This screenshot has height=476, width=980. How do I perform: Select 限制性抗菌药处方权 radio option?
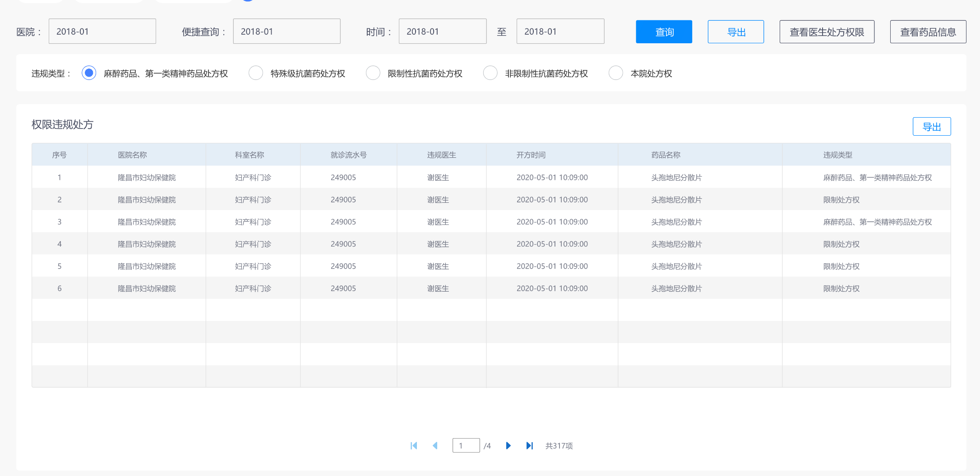point(373,73)
